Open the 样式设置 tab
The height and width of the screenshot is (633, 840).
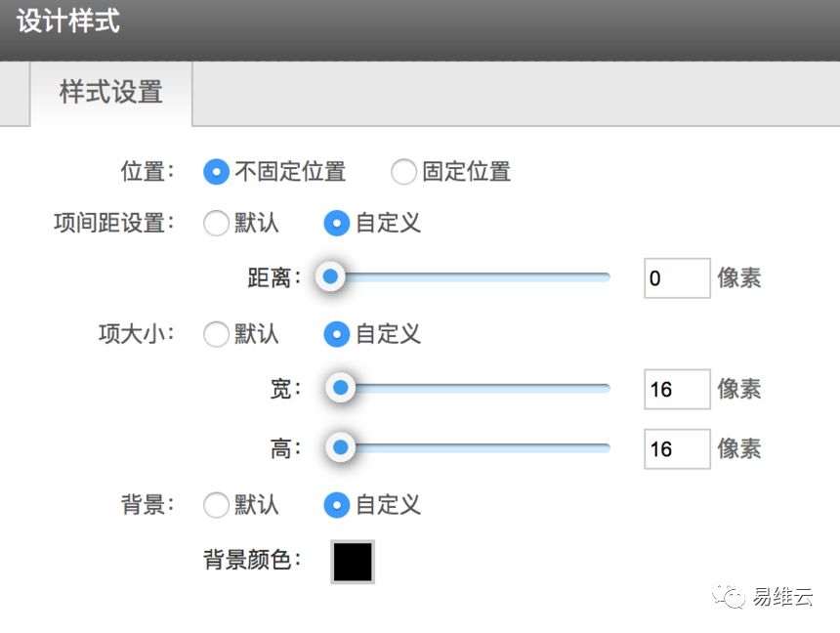click(111, 93)
